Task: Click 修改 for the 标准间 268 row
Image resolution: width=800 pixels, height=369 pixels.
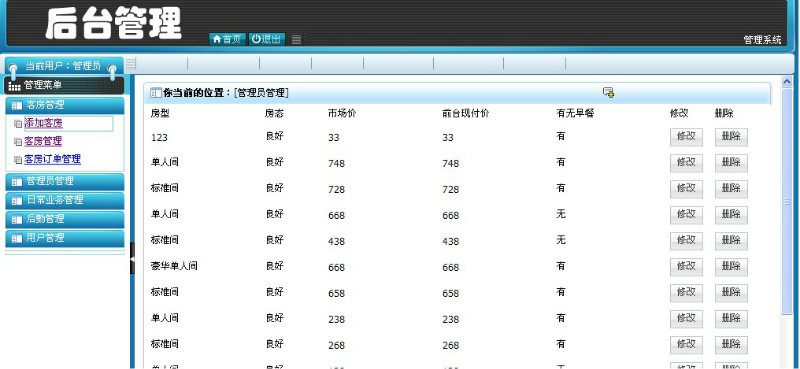Action: pos(686,345)
